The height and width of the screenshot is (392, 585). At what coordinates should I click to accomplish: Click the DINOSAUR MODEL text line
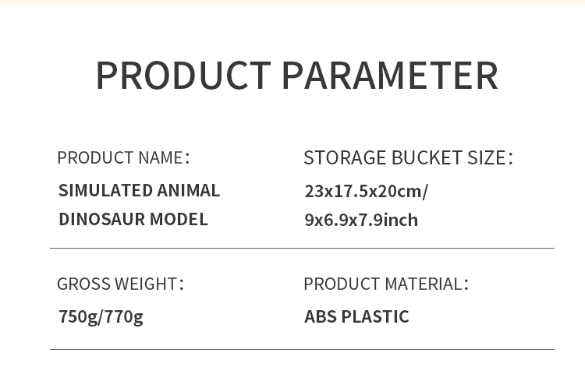coord(133,219)
